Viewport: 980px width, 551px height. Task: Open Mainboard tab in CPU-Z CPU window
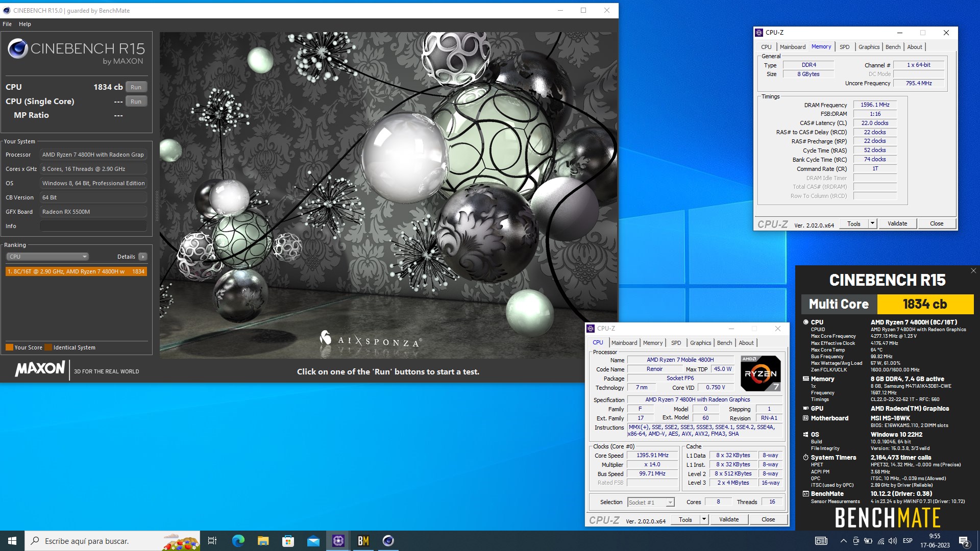click(x=624, y=343)
